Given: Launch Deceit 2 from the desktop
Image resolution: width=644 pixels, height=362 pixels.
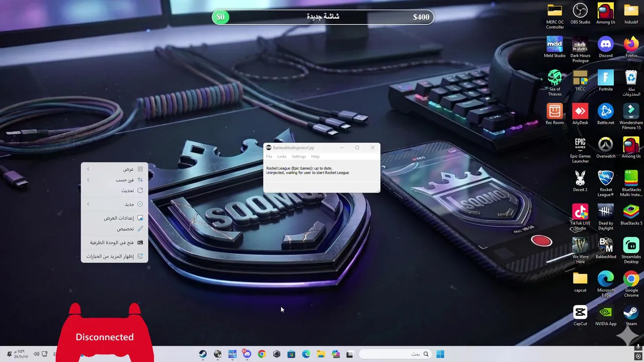Looking at the screenshot, I should [x=580, y=182].
